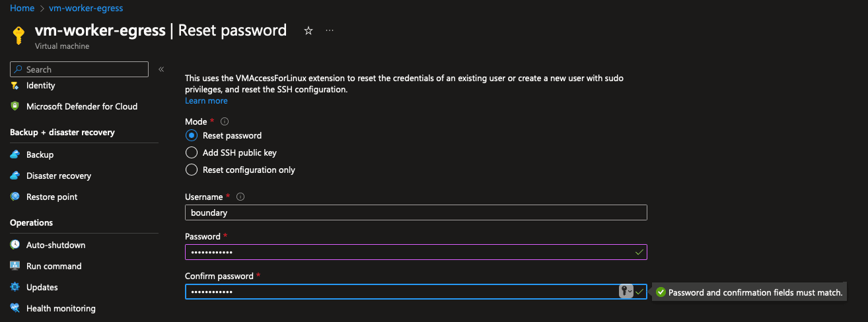Open Auto-shutdown clock icon

point(15,245)
